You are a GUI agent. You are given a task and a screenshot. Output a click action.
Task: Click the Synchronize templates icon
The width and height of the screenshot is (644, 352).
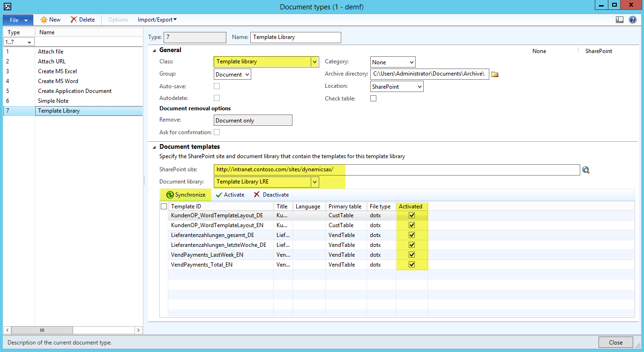click(170, 195)
